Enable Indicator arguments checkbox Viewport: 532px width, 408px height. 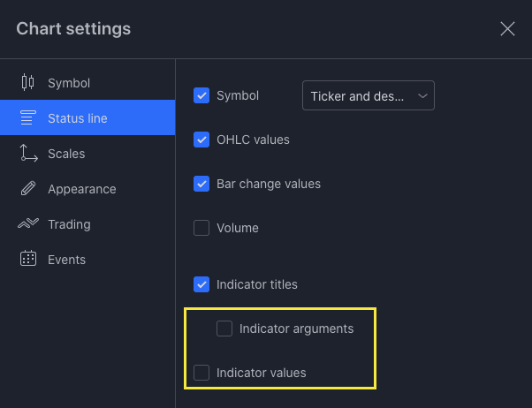click(224, 329)
